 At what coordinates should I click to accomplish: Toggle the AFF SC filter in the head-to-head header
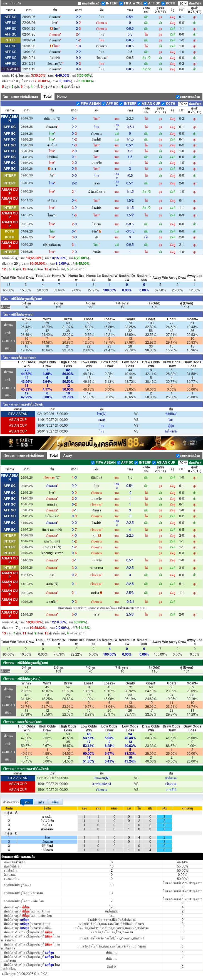click(x=146, y=3)
